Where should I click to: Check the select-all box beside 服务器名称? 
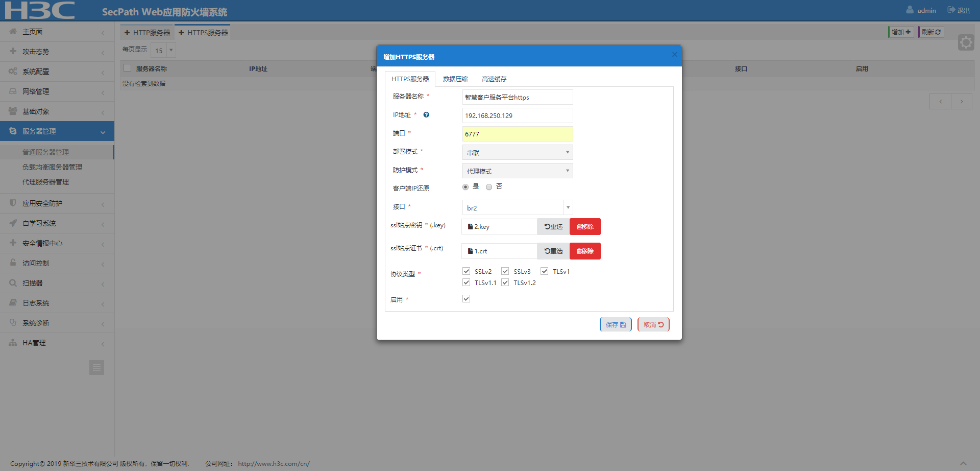[x=128, y=68]
